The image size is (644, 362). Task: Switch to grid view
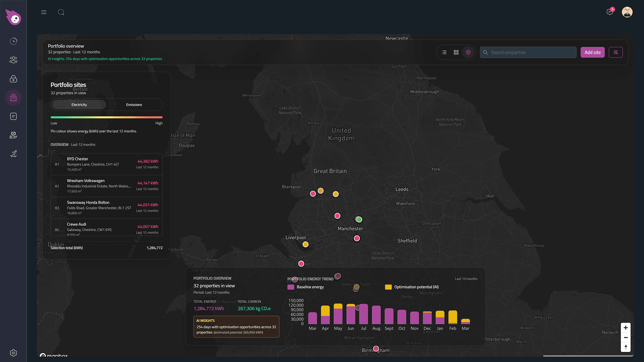(456, 52)
